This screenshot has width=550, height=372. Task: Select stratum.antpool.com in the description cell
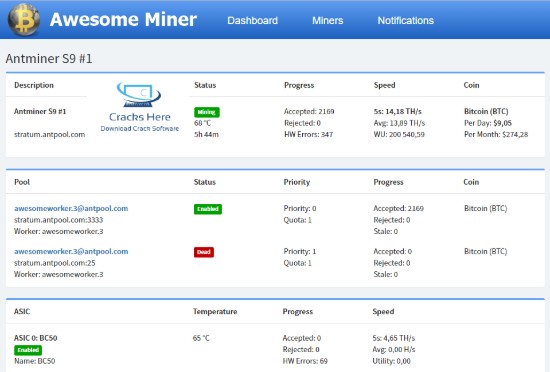tap(49, 134)
